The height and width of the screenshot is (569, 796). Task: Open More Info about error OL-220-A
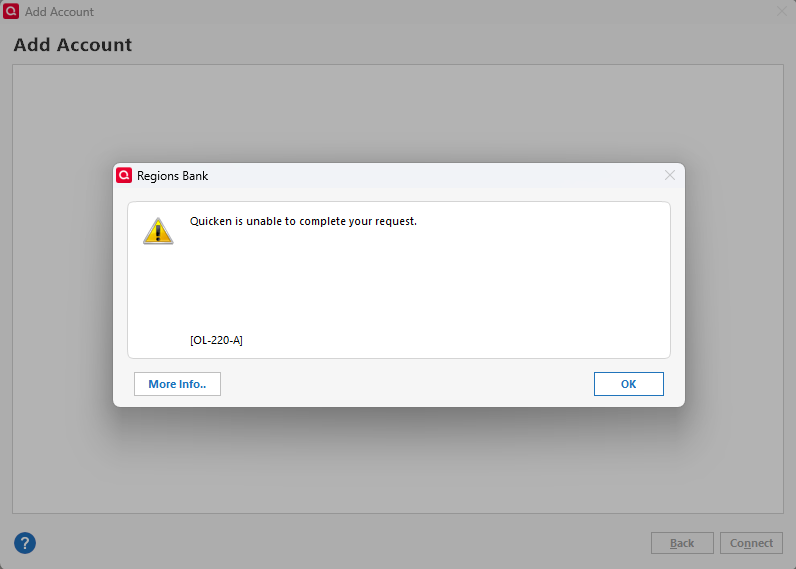pyautogui.click(x=177, y=384)
